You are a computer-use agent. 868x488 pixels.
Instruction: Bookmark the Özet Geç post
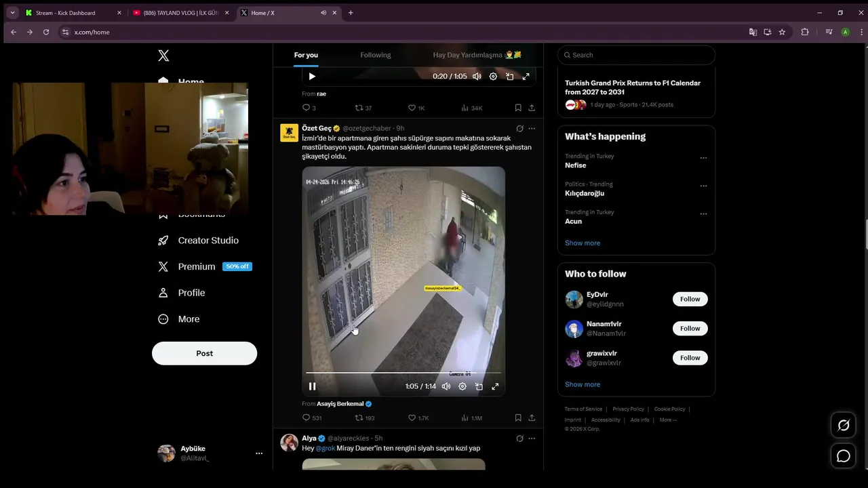pyautogui.click(x=518, y=418)
